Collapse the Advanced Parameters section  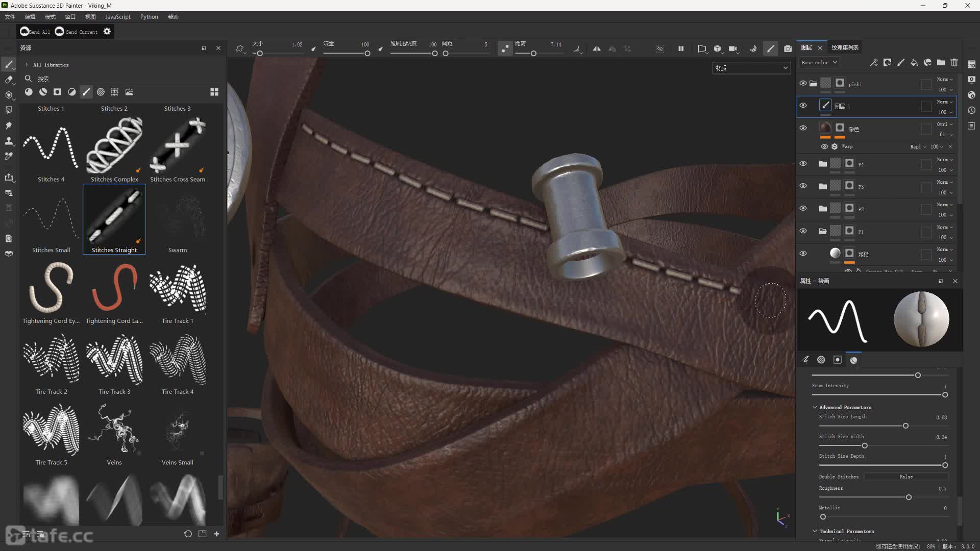point(815,408)
